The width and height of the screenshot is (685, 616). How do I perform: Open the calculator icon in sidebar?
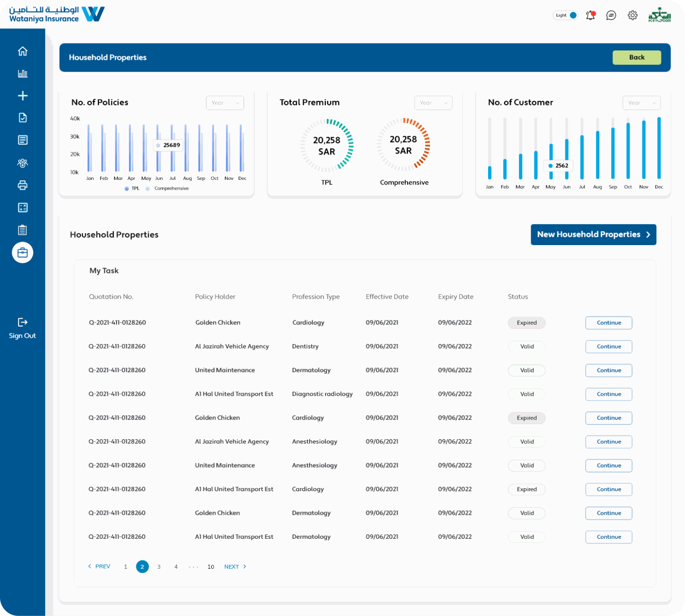23,208
